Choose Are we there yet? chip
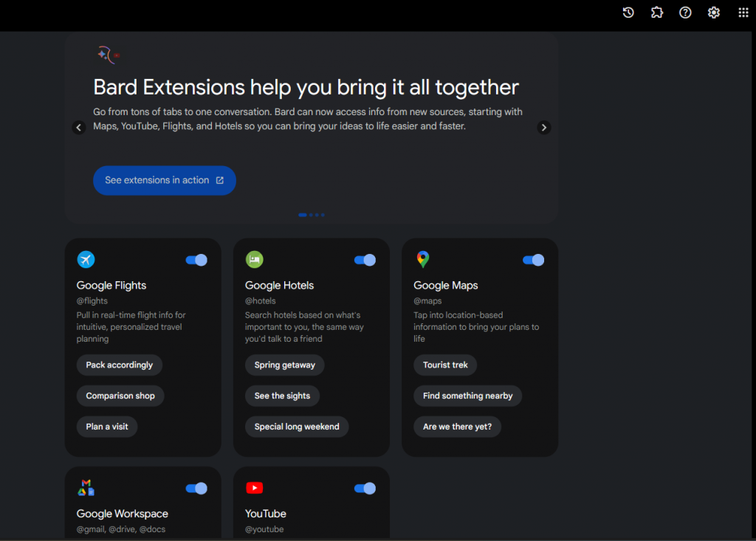The width and height of the screenshot is (756, 541). point(457,427)
